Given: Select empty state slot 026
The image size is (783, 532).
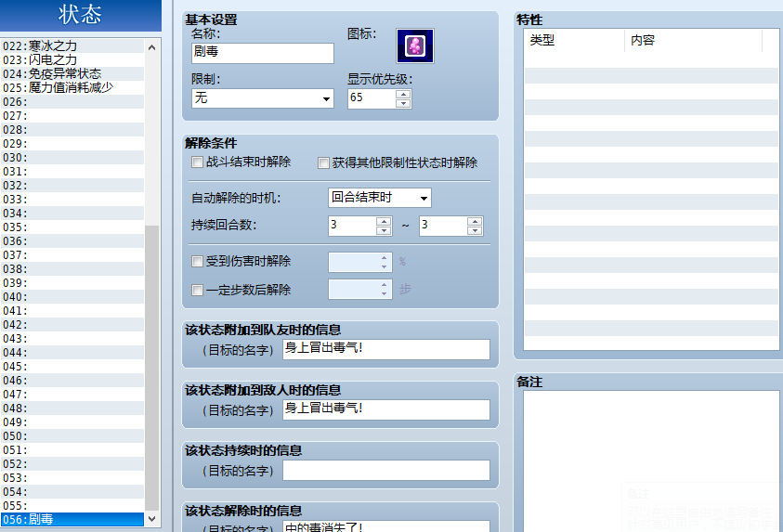Looking at the screenshot, I should point(72,102).
